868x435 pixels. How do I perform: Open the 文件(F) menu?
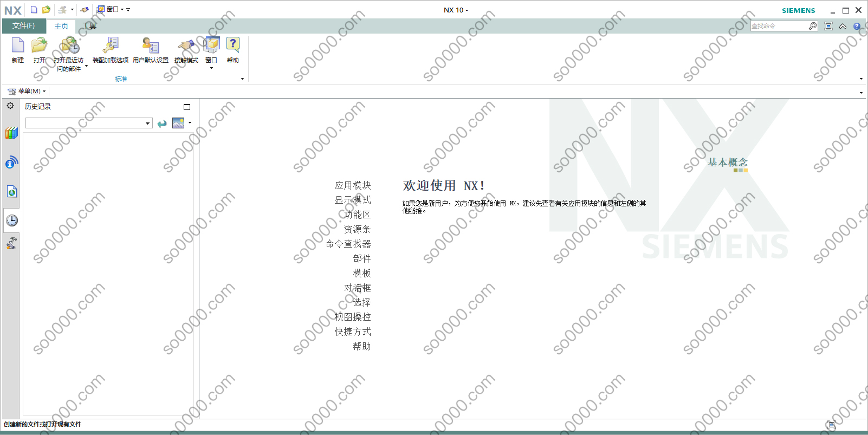click(x=24, y=26)
